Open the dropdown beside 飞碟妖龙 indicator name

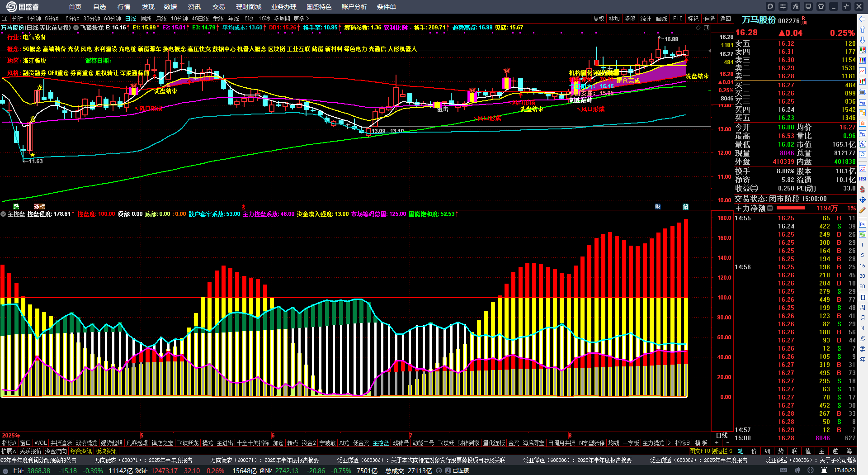coord(76,28)
